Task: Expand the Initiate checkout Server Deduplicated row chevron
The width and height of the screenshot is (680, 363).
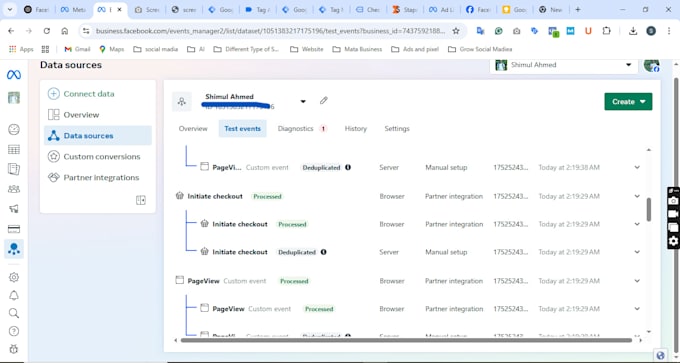Action: (x=637, y=252)
